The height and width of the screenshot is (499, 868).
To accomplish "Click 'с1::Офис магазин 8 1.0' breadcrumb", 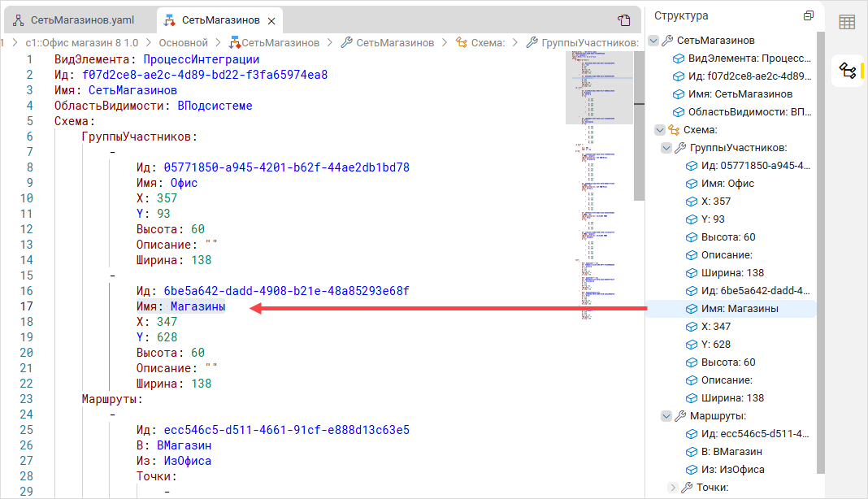I will tap(76, 42).
